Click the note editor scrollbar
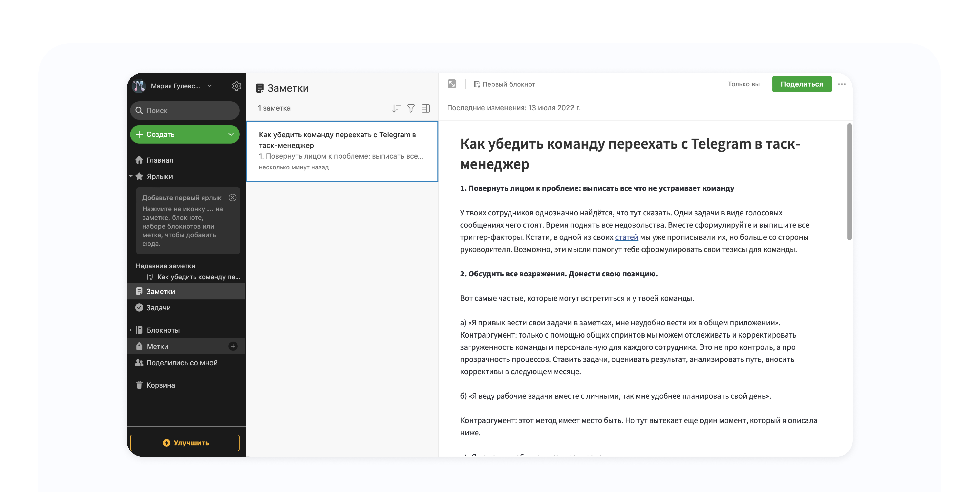This screenshot has height=492, width=980. [x=849, y=182]
